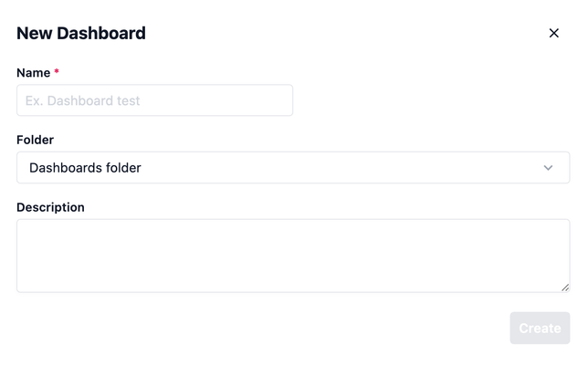Click the Description field label
Viewport: 588px width, 366px height.
(50, 207)
